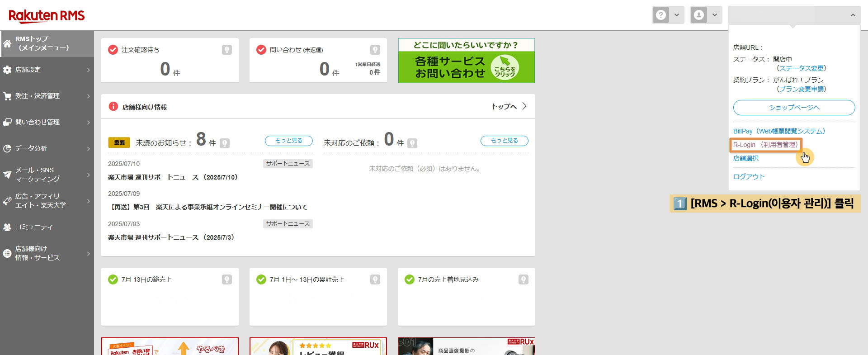This screenshot has width=868, height=355.
Task: Click the megaphone icon for 広告・アフィリエイト
Action: (x=7, y=201)
